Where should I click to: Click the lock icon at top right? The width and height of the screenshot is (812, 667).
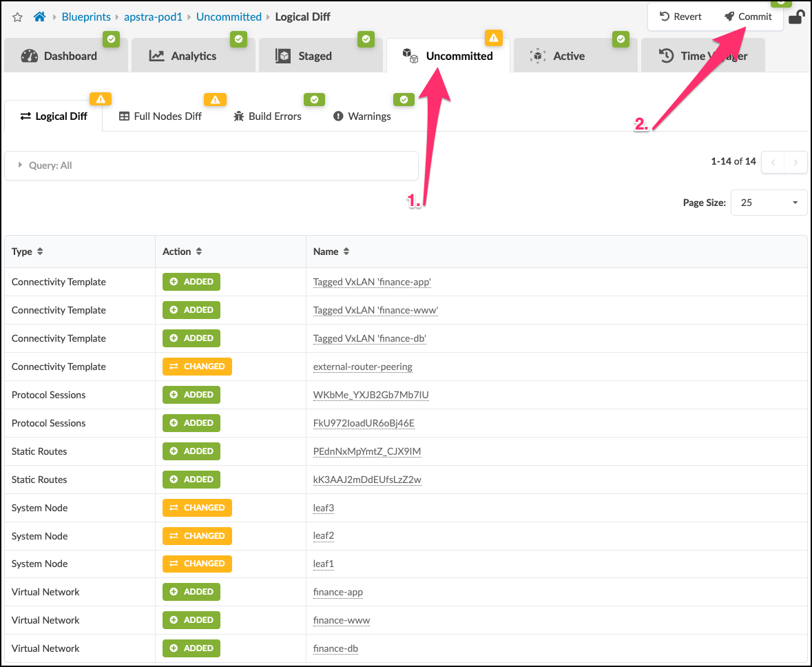(795, 17)
